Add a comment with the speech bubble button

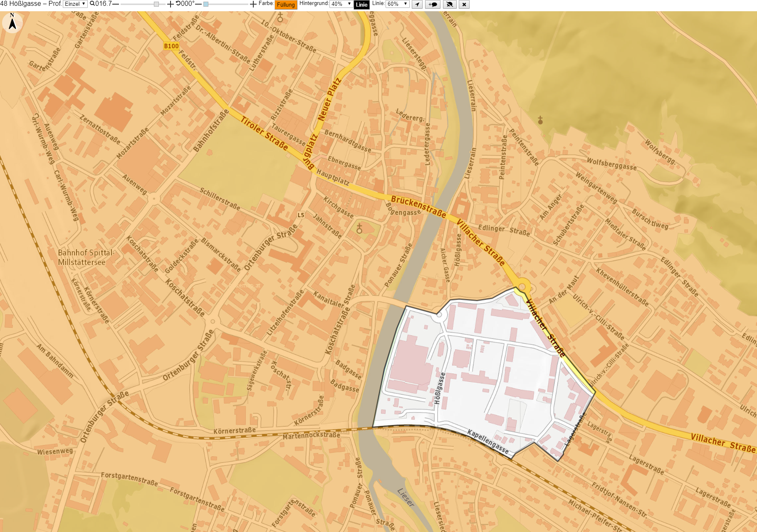click(x=433, y=5)
